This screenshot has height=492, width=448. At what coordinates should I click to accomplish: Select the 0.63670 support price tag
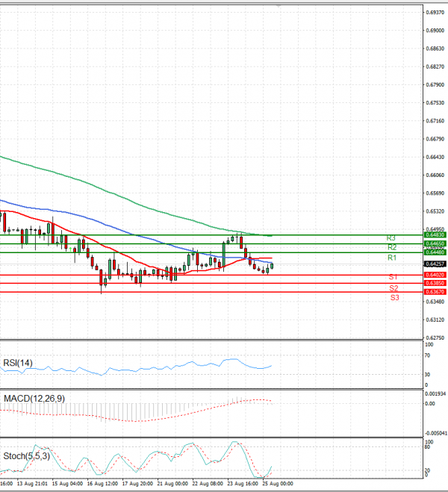435,292
